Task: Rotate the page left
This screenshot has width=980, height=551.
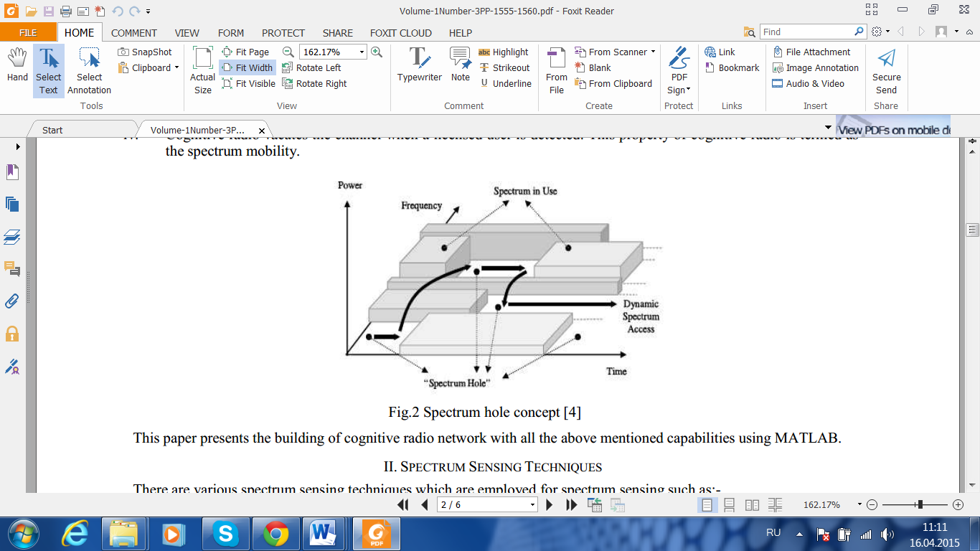Action: pos(311,68)
